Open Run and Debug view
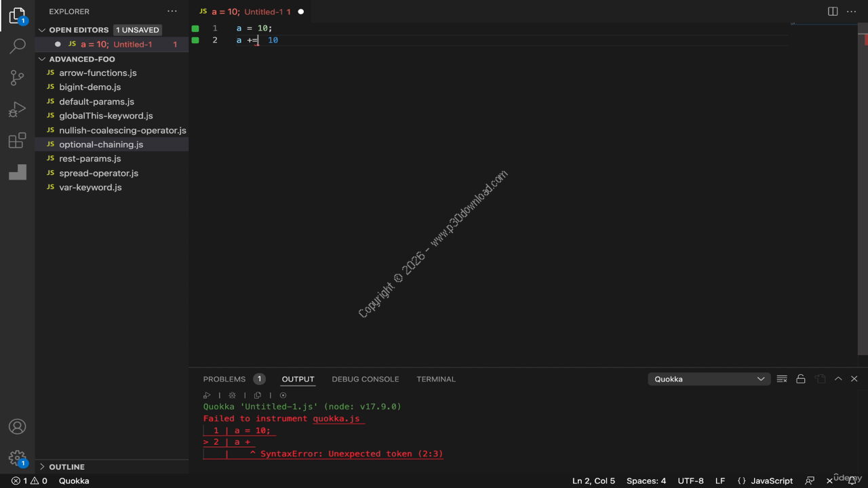 click(x=18, y=109)
